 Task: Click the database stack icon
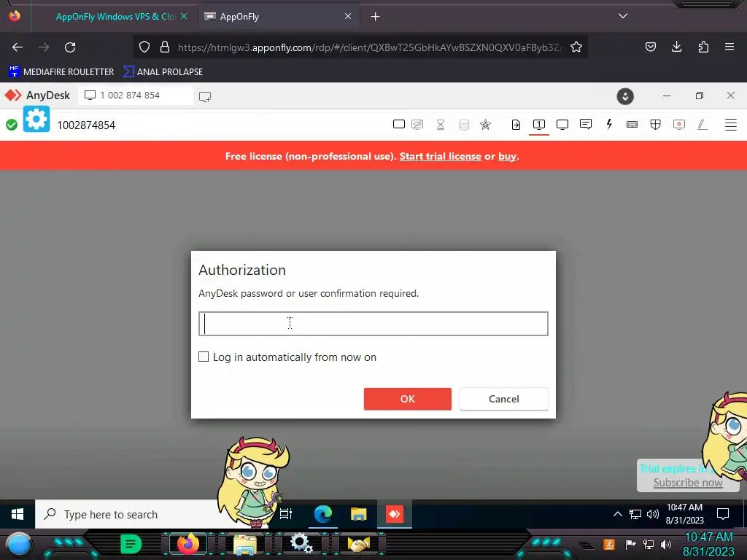[464, 125]
